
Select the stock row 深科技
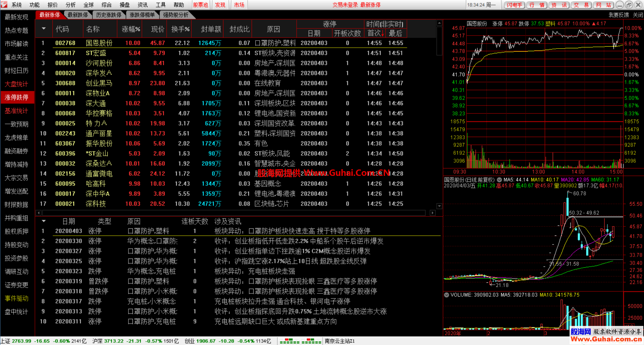221,204
